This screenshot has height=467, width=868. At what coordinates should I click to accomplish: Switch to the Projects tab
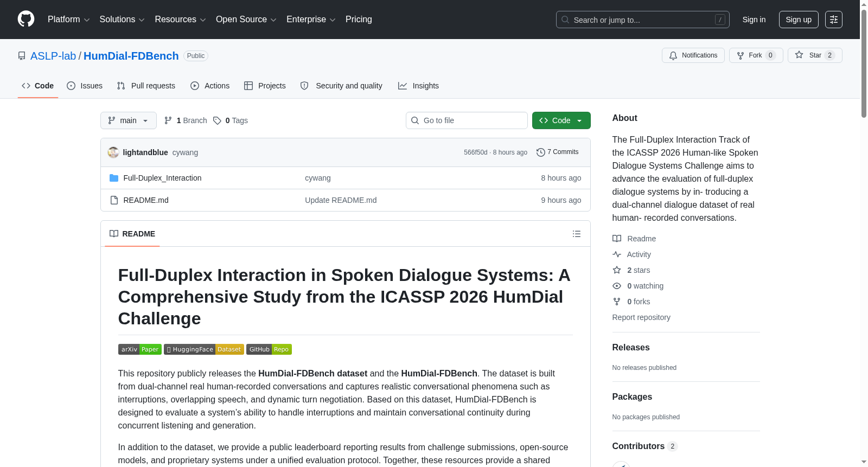point(265,86)
